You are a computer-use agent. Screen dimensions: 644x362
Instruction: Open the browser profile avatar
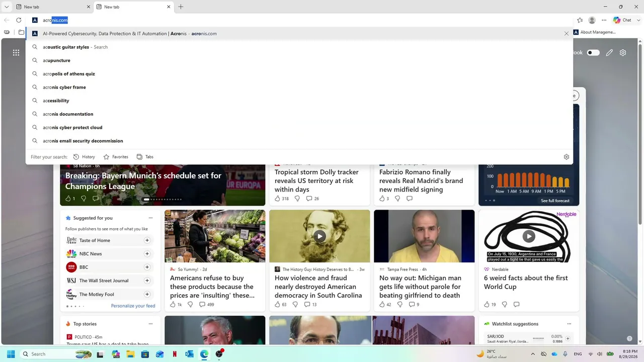coord(592,20)
